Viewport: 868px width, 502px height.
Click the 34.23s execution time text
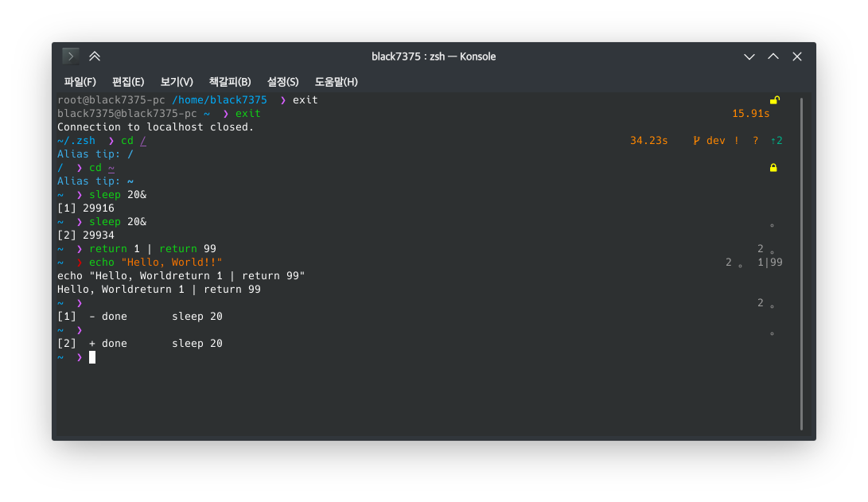point(648,141)
